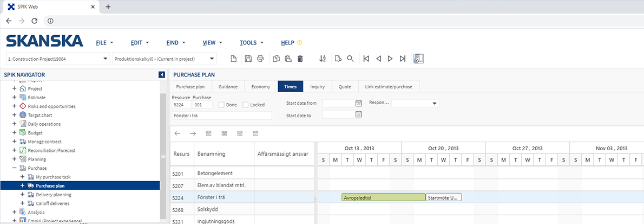Open the VIEW menu
Viewport: 644px width, 224px height.
(212, 43)
